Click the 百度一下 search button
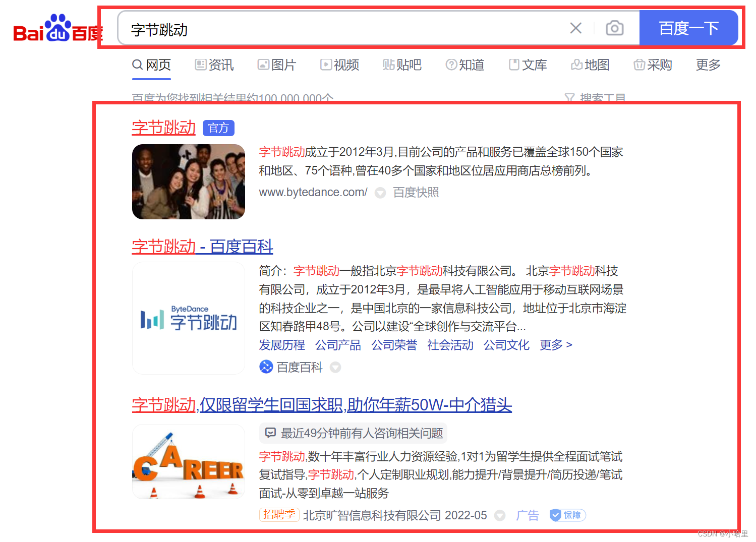Screen dimensions: 756x542 [688, 28]
